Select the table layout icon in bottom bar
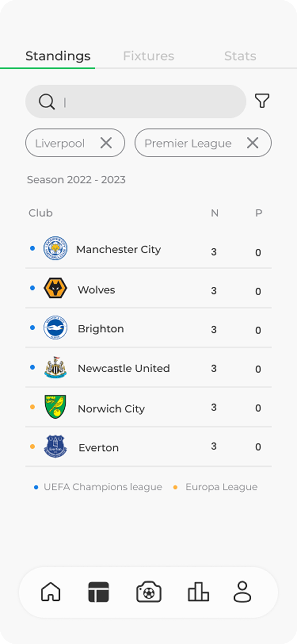Screen dimensions: 297x644 click(x=98, y=592)
